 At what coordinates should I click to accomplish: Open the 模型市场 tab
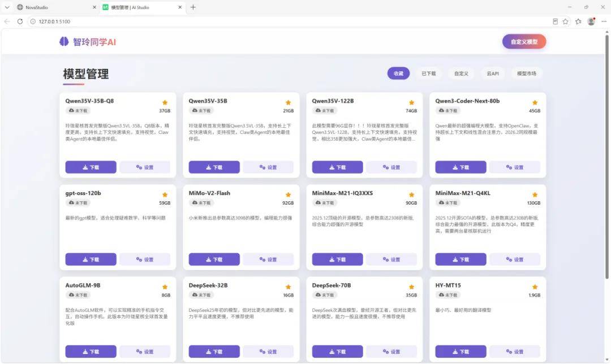tap(527, 73)
